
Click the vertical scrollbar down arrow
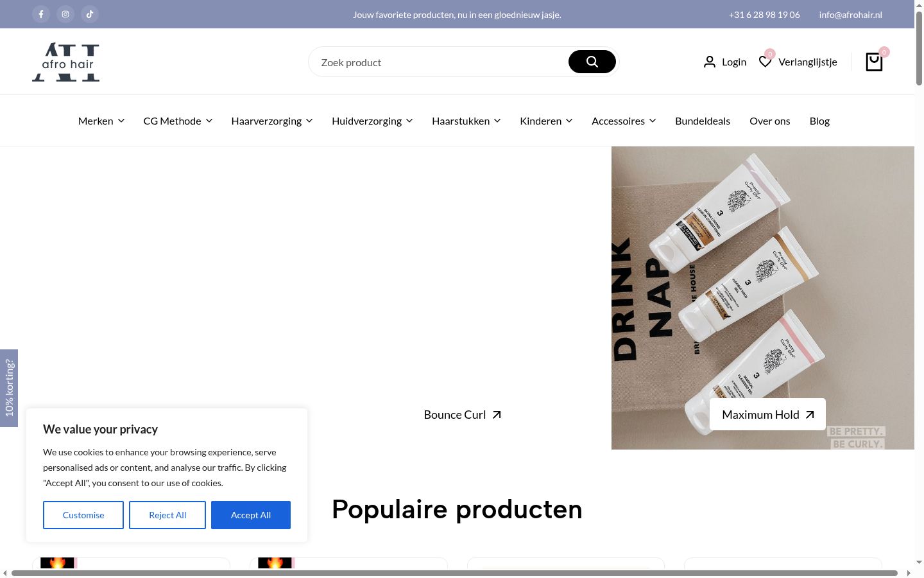(x=919, y=563)
